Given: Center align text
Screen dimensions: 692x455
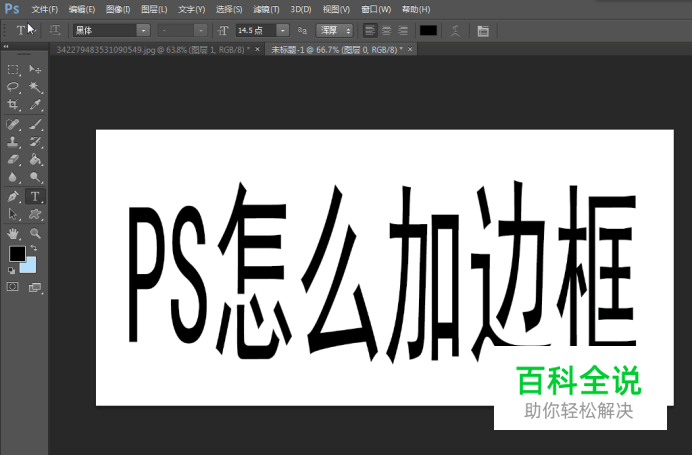Looking at the screenshot, I should pos(387,30).
